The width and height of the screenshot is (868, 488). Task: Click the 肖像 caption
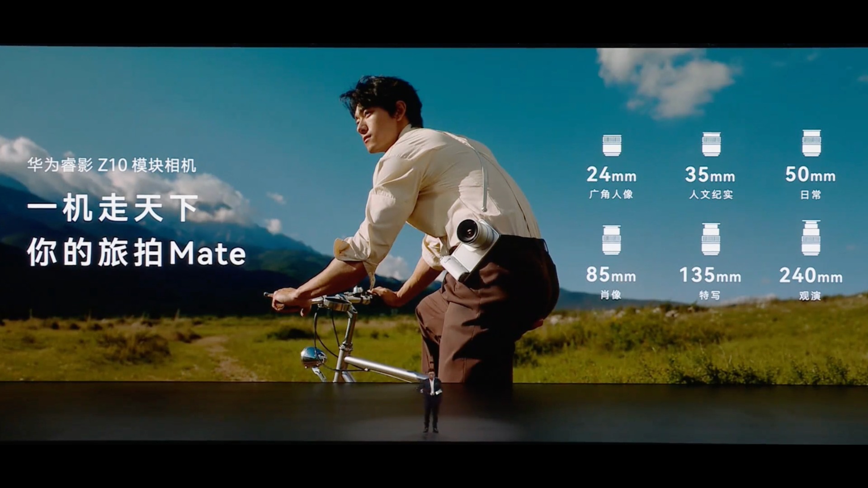tap(611, 295)
